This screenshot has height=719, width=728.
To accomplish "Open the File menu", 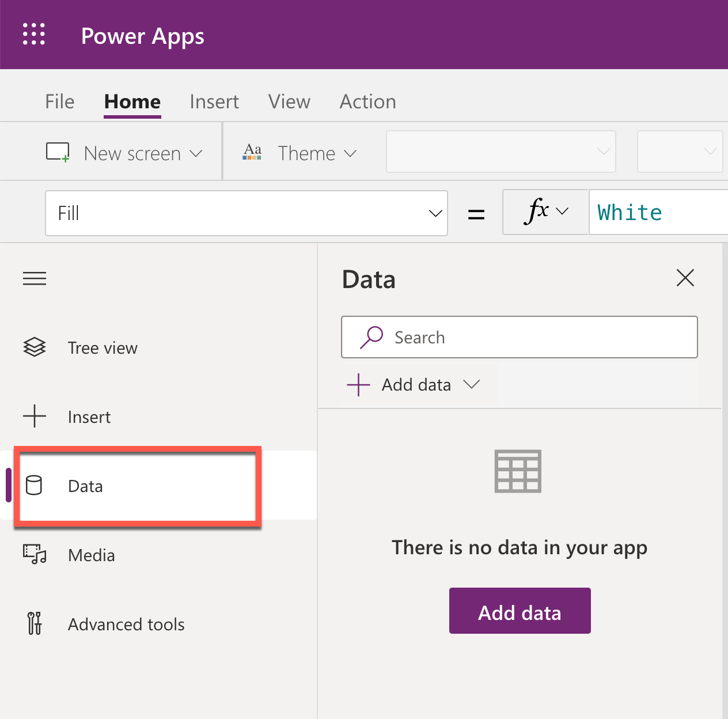I will click(x=60, y=101).
